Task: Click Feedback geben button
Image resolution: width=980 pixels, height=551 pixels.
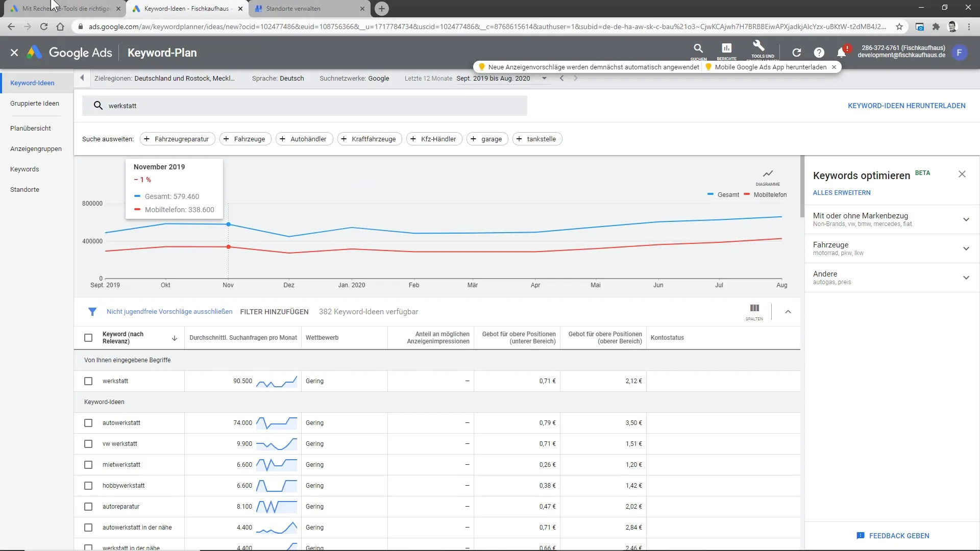Action: tap(892, 536)
